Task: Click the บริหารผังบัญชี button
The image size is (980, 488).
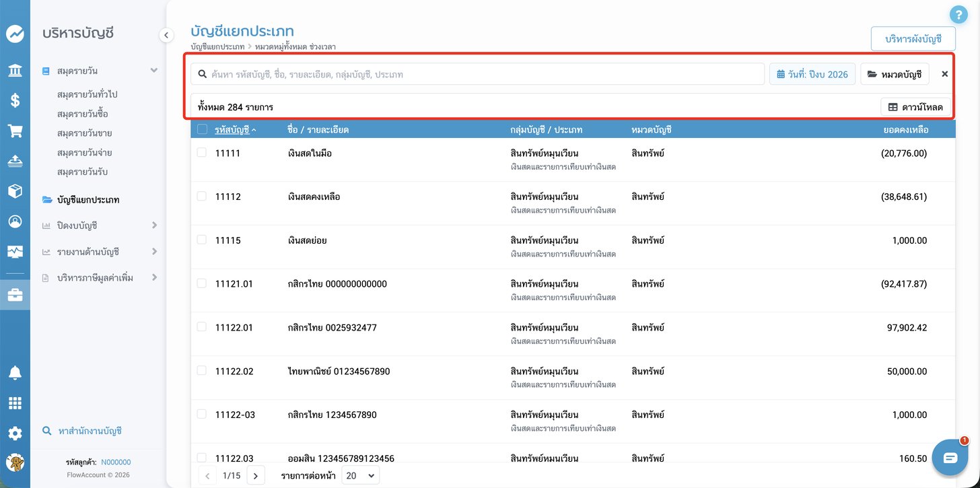Action: tap(913, 39)
